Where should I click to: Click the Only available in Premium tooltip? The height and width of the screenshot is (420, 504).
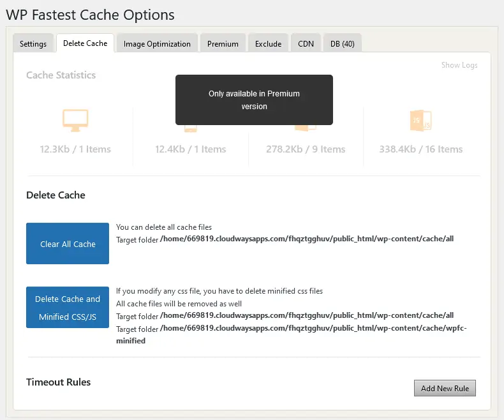coord(254,100)
